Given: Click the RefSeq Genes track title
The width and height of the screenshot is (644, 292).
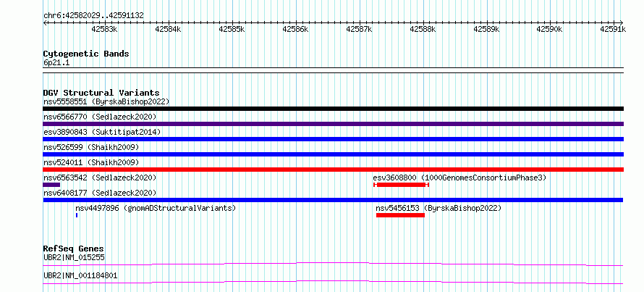Looking at the screenshot, I should [74, 249].
